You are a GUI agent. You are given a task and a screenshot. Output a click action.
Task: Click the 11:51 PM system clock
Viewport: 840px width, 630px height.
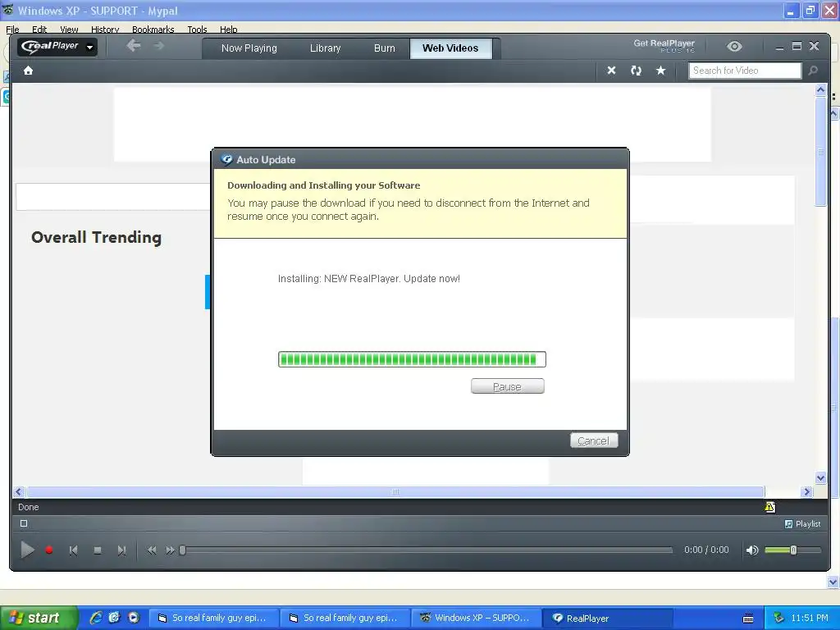[x=810, y=618]
